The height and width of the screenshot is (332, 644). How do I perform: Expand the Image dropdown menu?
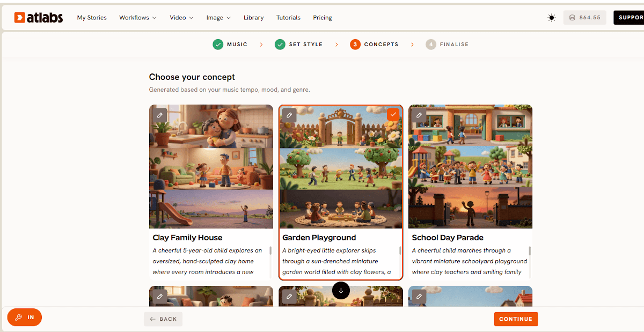click(x=218, y=18)
